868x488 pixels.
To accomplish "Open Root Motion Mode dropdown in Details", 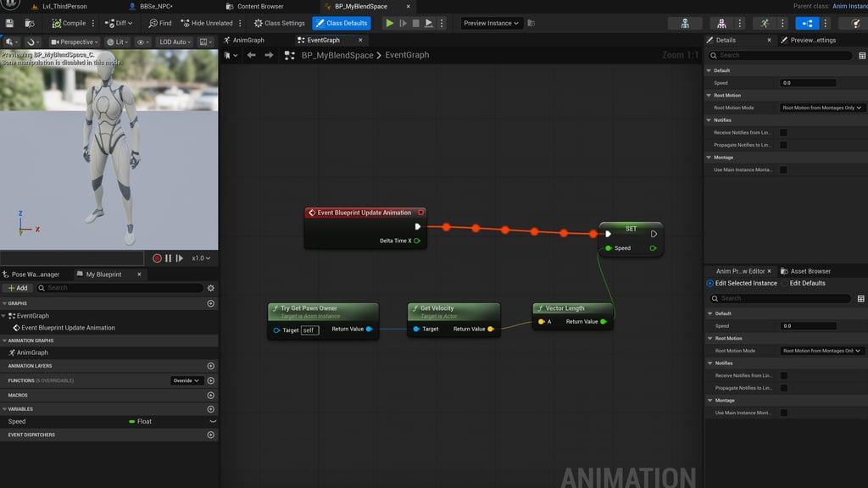I will point(821,108).
